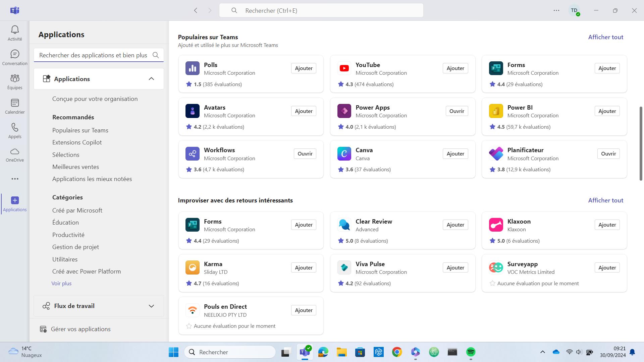Filter by Créé par Microsoft category
The image size is (644, 362).
click(x=77, y=210)
